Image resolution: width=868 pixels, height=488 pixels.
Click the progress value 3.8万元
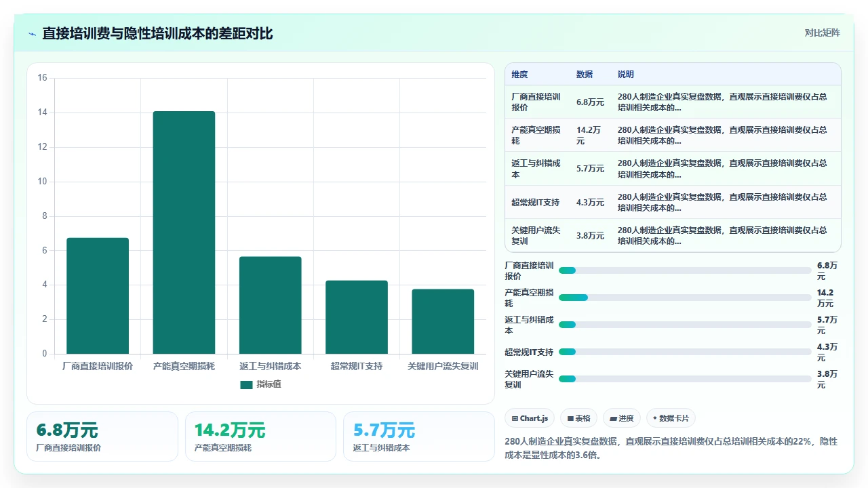827,379
